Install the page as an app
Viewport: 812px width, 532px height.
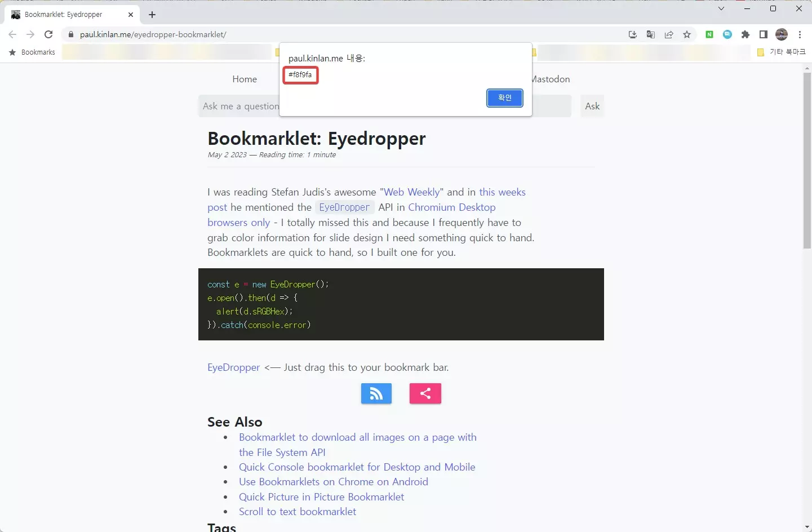pyautogui.click(x=633, y=34)
